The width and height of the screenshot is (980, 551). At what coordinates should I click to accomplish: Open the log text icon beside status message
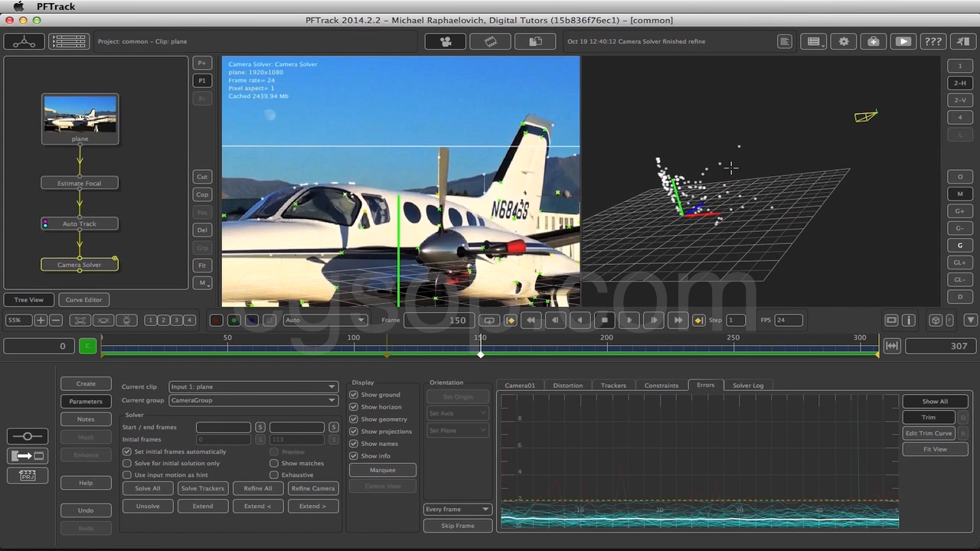784,41
